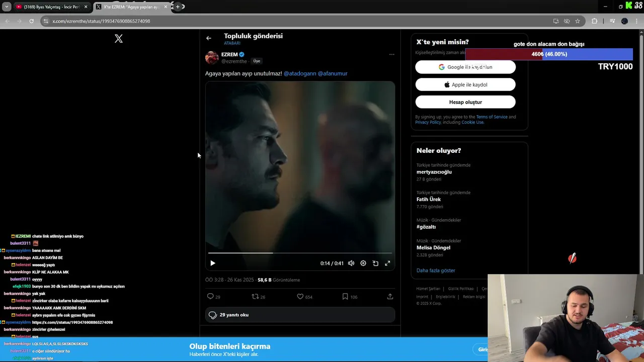This screenshot has height=362, width=644.
Task: Reload the page
Action: click(x=31, y=21)
